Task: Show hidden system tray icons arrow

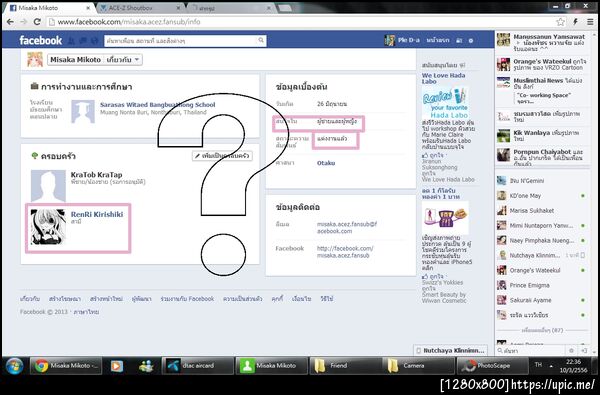Action: (551, 366)
